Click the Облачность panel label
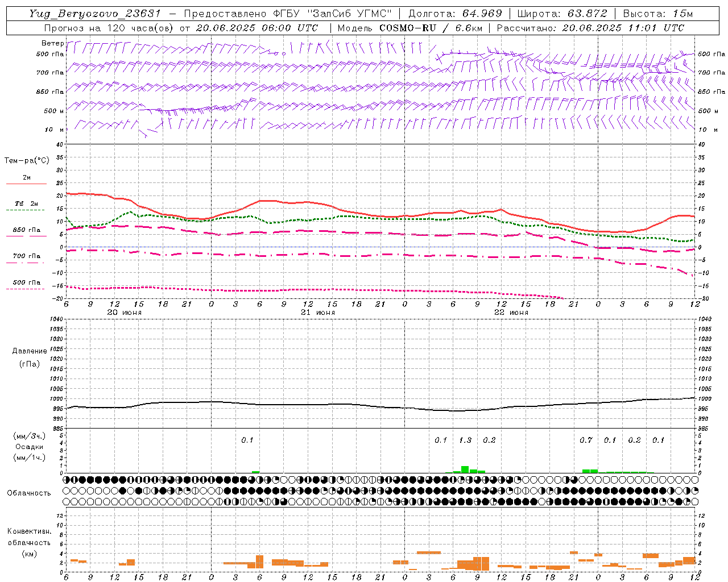Viewport: 728px width, 582px height. click(29, 493)
